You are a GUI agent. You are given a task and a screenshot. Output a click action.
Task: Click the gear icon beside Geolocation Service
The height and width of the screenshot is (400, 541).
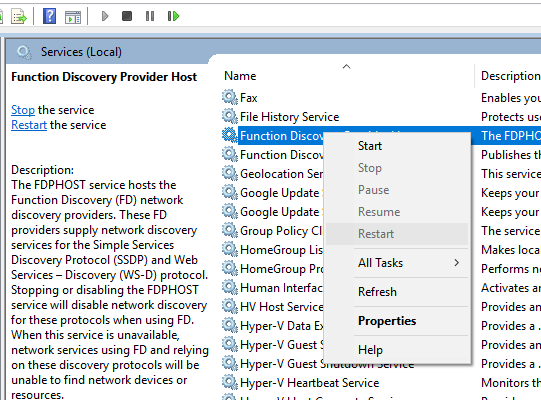click(x=229, y=173)
